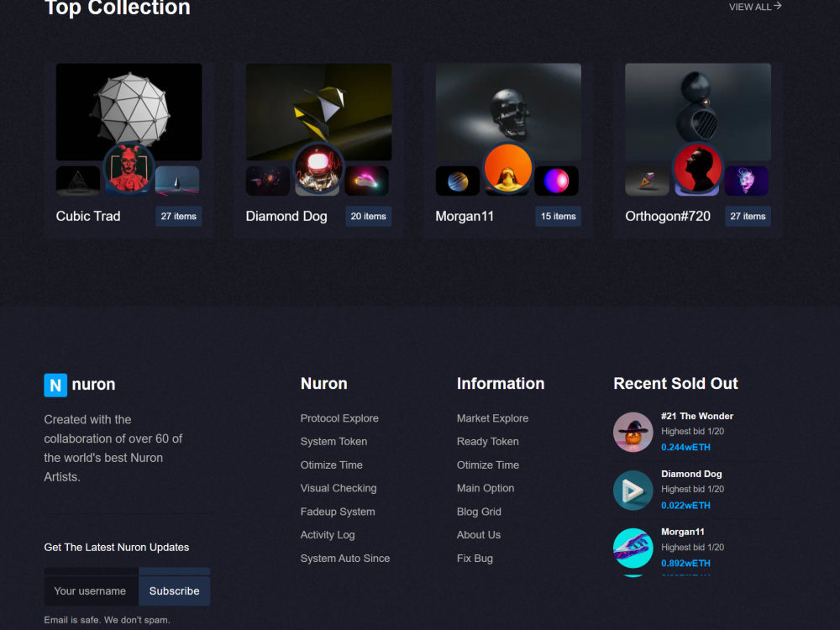Screen dimensions: 840x630
Task: Click the Orthogon#720 collection title
Action: tap(668, 216)
